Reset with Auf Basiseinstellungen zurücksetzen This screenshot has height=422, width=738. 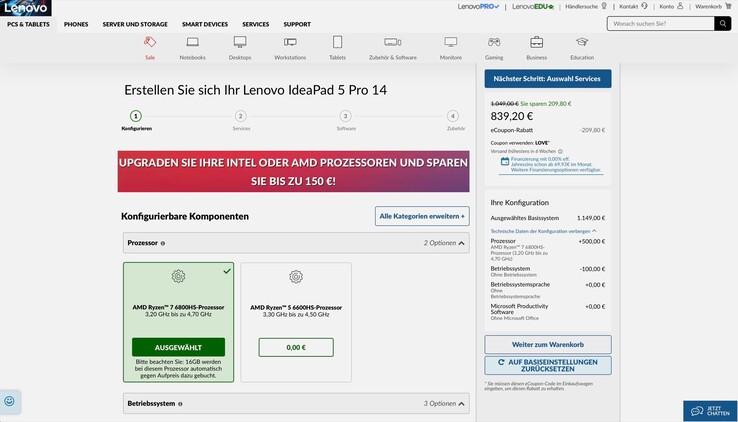pos(548,366)
